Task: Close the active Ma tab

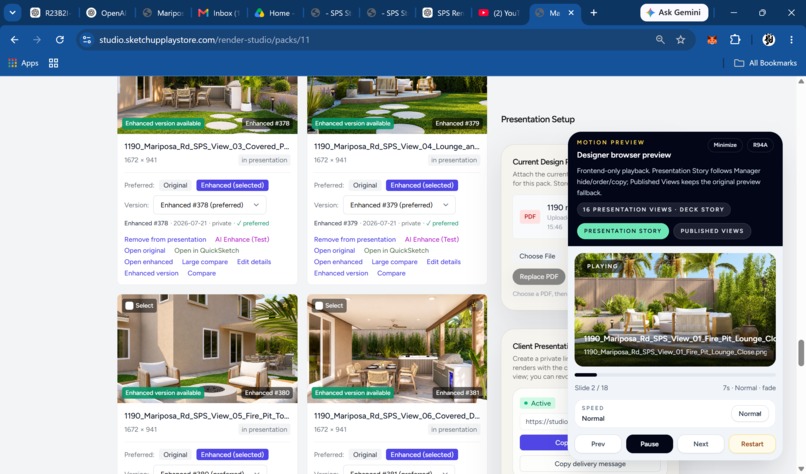Action: pos(571,13)
